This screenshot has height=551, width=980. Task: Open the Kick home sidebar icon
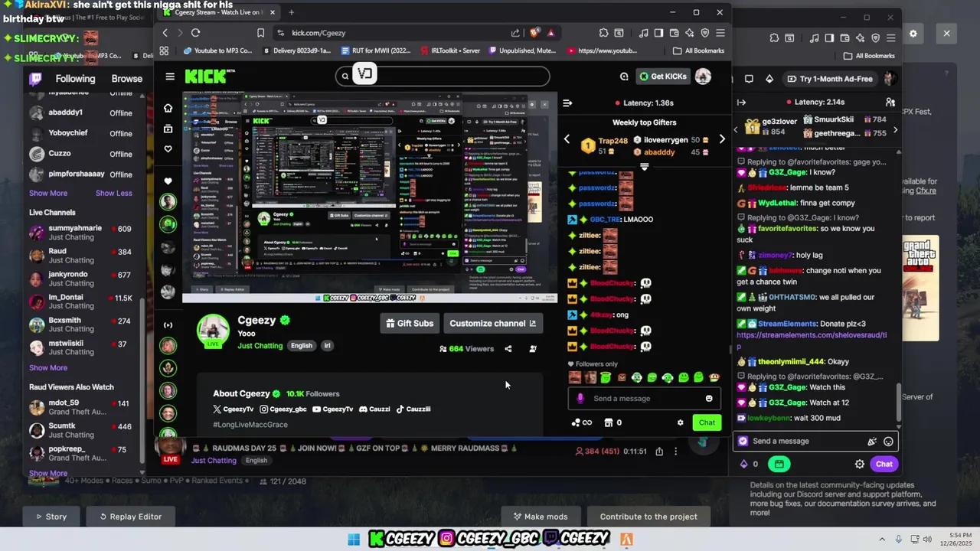click(168, 108)
